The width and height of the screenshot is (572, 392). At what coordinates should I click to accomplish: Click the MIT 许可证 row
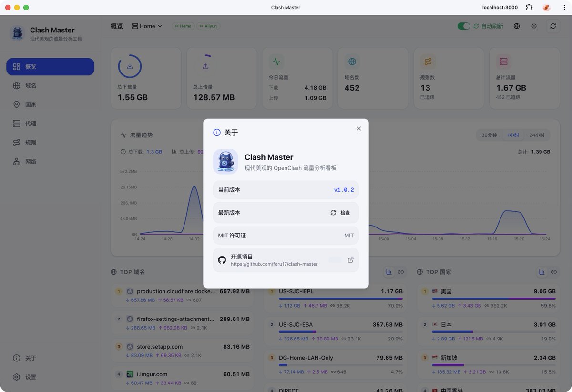(286, 236)
